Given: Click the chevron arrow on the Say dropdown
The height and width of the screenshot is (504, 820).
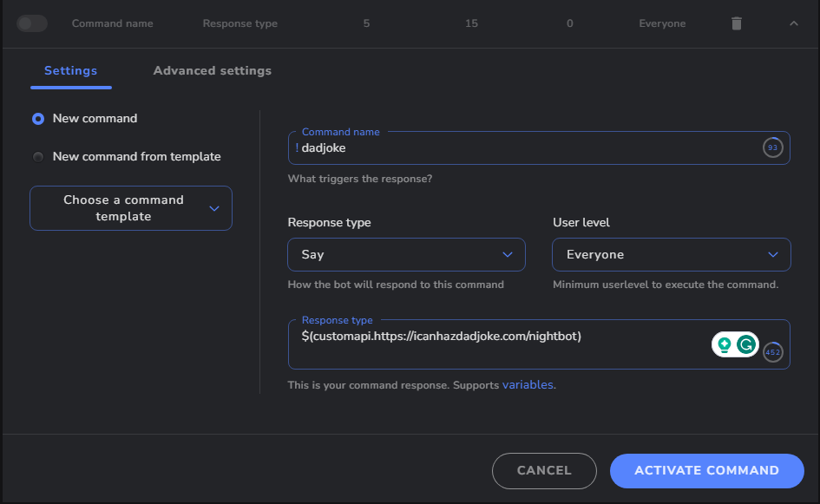Looking at the screenshot, I should click(509, 254).
